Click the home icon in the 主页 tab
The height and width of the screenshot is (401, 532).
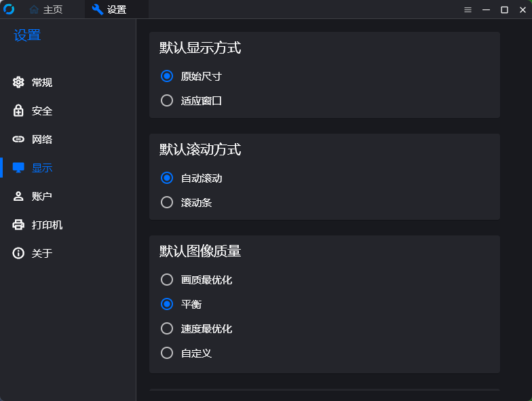pos(34,10)
